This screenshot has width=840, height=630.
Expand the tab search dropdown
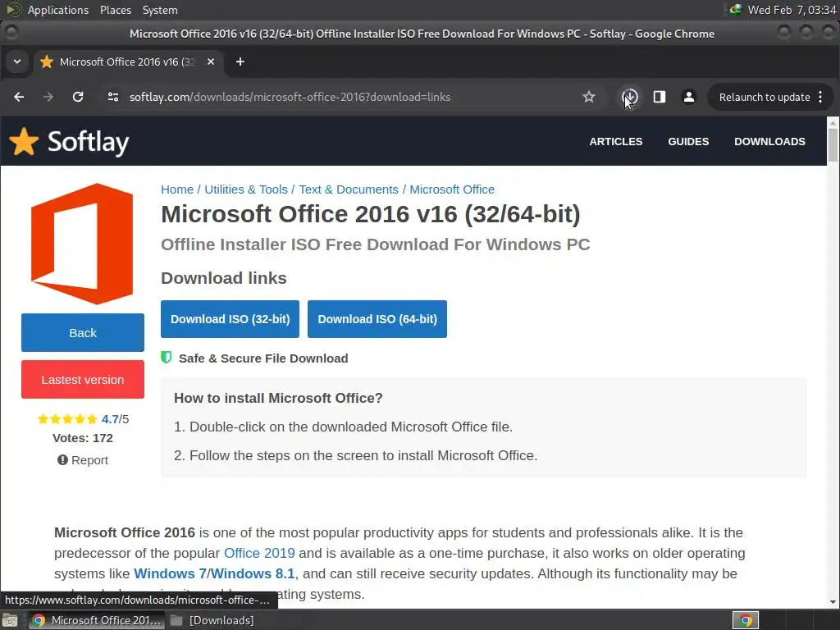[x=17, y=62]
